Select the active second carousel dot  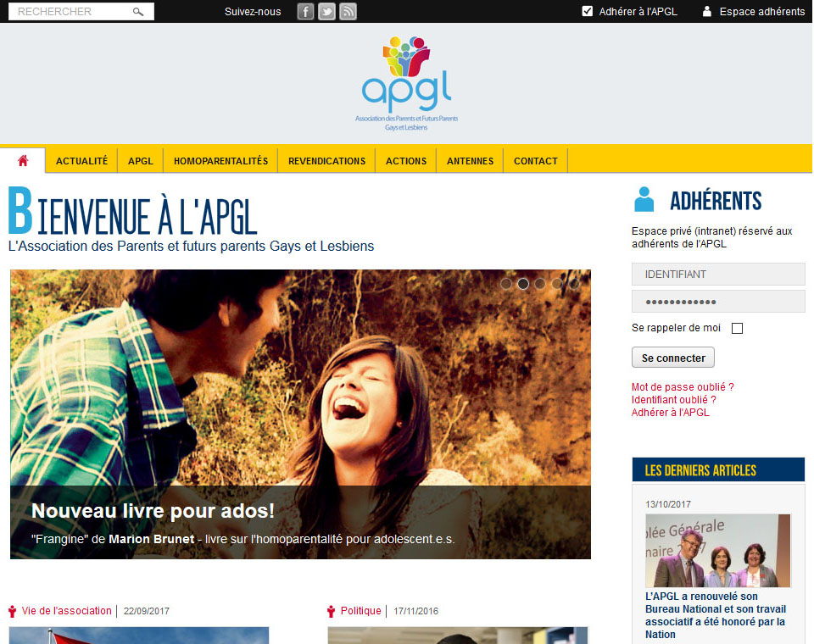(x=523, y=284)
